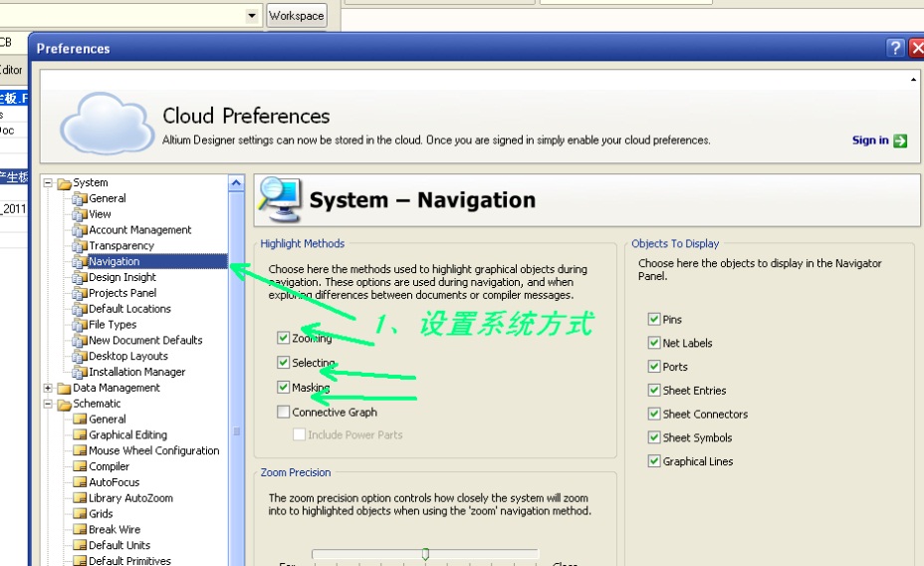Toggle the Sheet Entries checkbox
924x566 pixels.
pos(653,390)
